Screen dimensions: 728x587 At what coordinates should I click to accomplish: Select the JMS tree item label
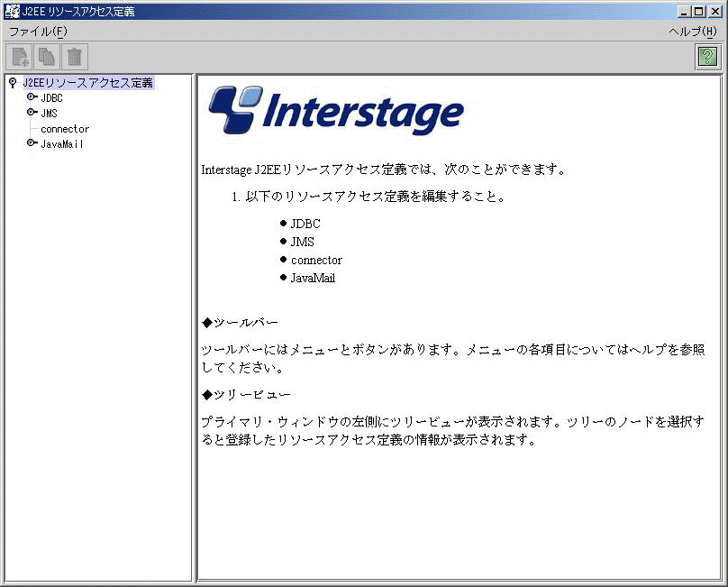(x=49, y=114)
